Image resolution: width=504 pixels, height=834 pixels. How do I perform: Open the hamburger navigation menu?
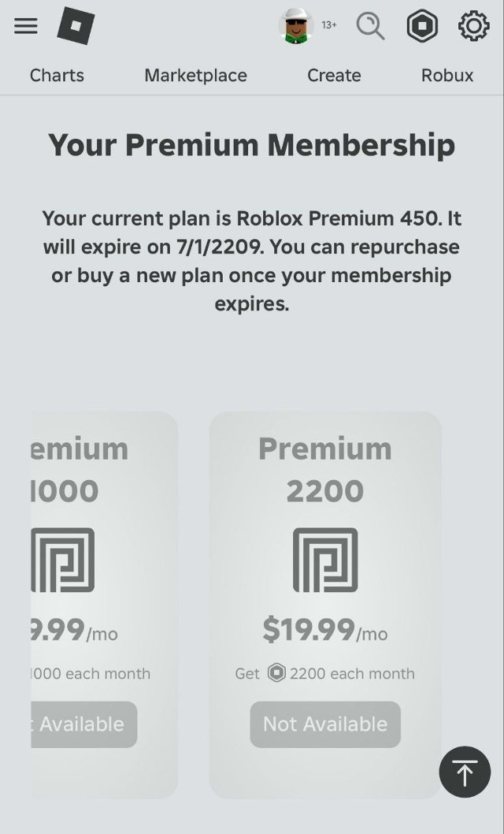point(25,25)
